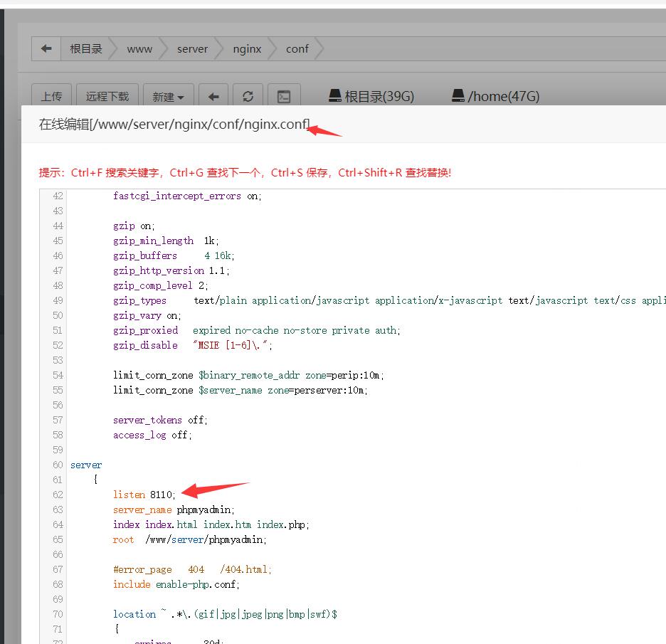
Task: Click the 'gzip_vary on;' line
Action: coord(147,315)
